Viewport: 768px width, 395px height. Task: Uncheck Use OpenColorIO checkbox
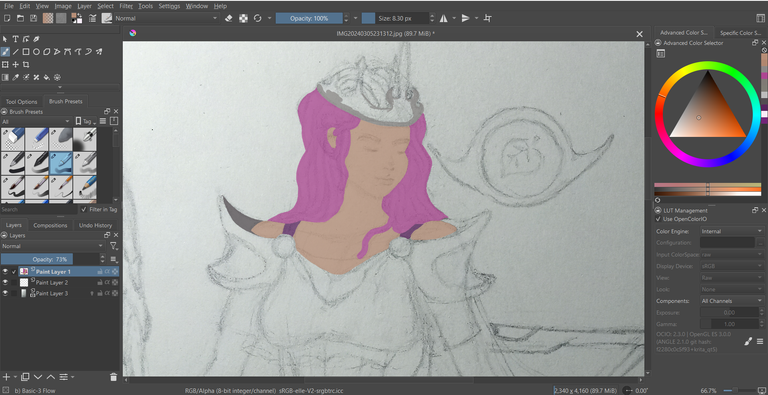tap(658, 219)
